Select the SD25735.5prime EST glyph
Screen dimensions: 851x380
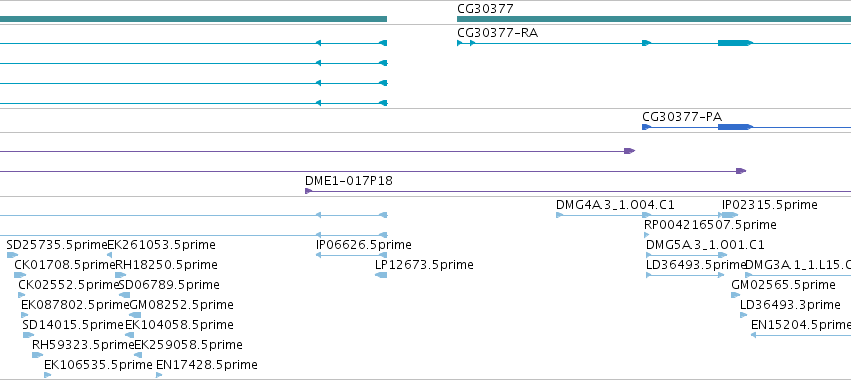12,255
